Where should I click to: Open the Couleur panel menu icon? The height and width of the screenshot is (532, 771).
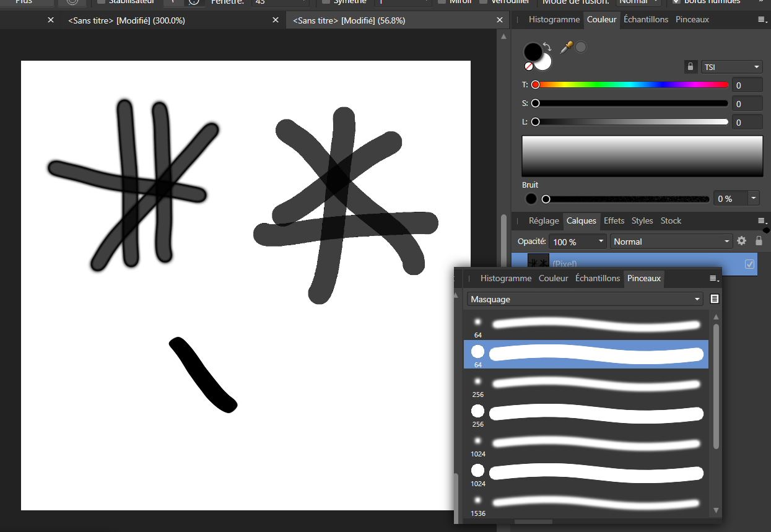coord(762,19)
